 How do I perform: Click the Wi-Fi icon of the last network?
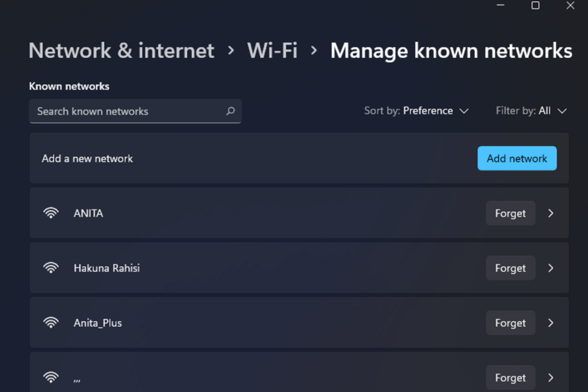pyautogui.click(x=51, y=377)
